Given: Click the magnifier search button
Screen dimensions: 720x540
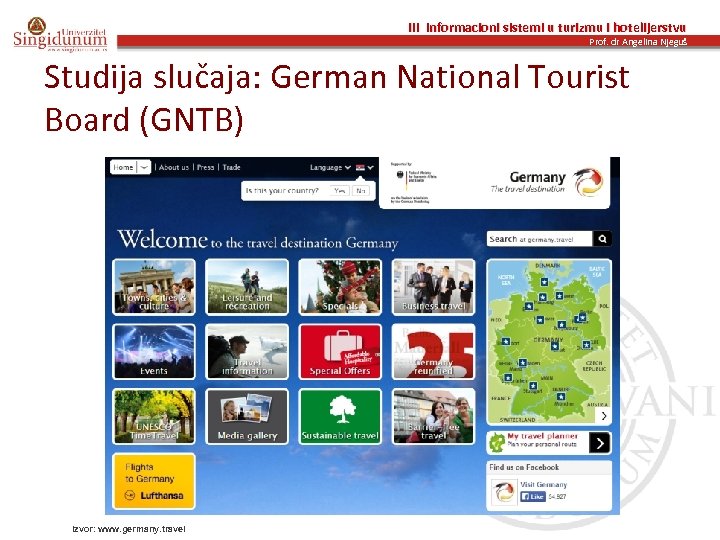Looking at the screenshot, I should point(602,239).
